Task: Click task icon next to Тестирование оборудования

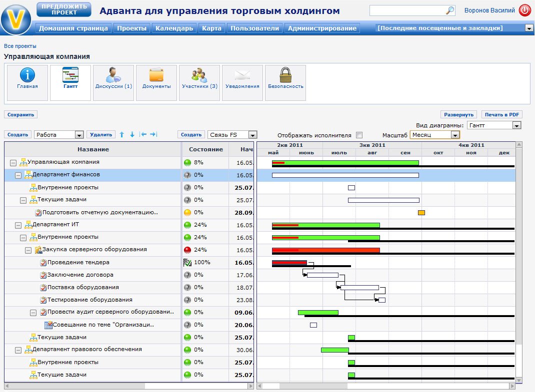Action: tap(43, 300)
